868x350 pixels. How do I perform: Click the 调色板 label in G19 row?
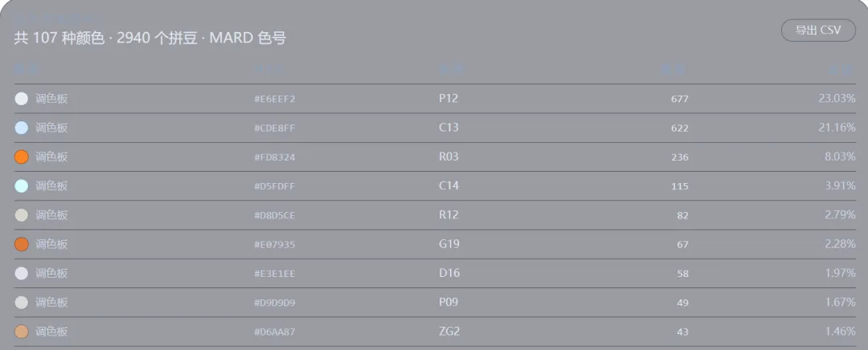point(51,244)
